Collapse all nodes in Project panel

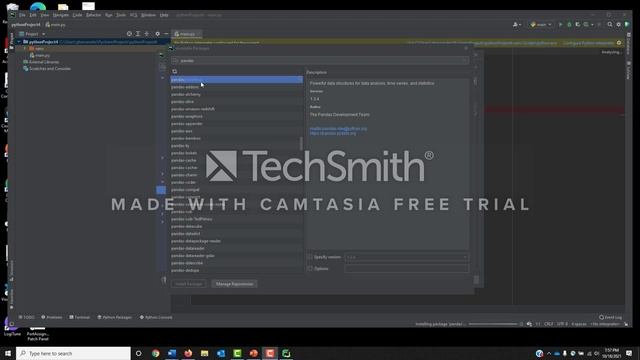pos(147,34)
